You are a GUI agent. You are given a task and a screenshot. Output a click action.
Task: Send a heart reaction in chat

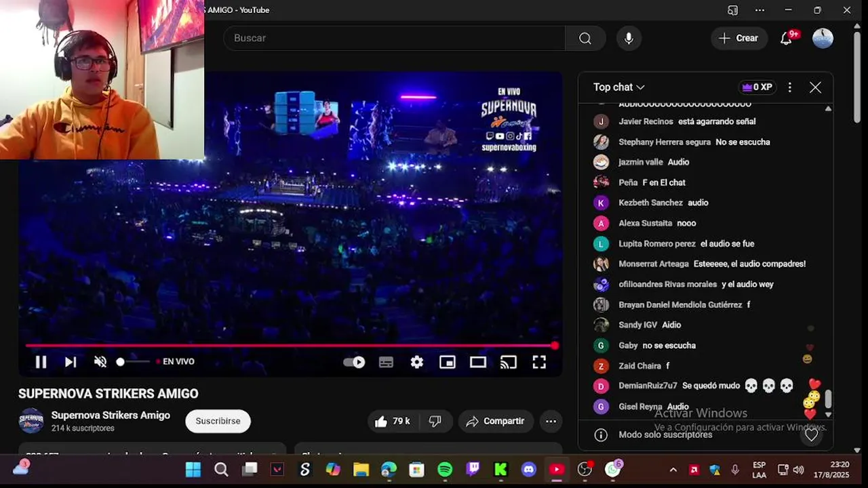coord(812,434)
